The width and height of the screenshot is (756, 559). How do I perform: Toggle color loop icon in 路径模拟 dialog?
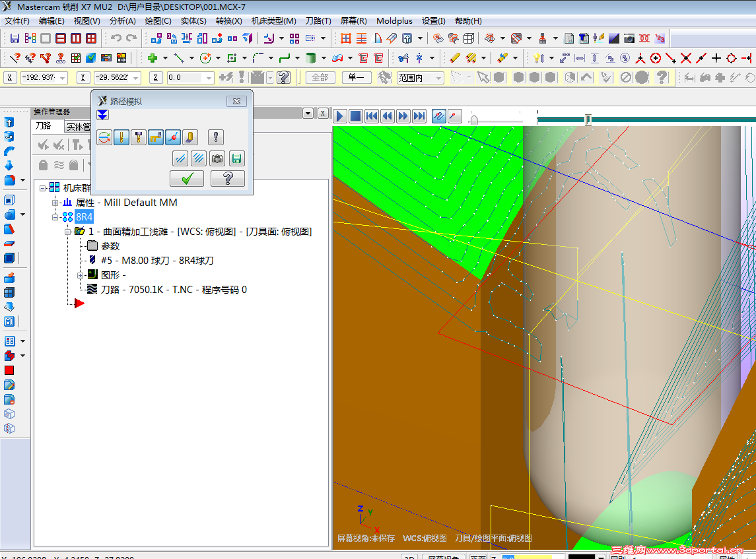[x=104, y=137]
